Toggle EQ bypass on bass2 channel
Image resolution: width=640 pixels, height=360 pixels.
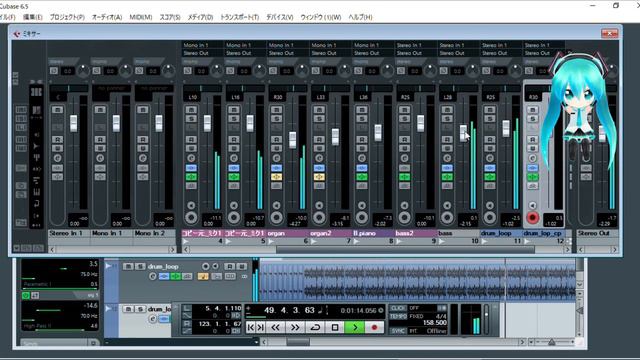pyautogui.click(x=404, y=177)
